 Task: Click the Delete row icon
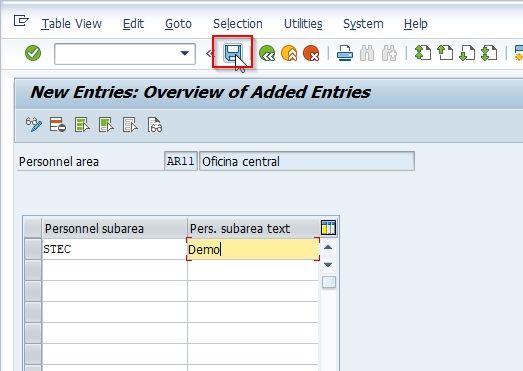(x=57, y=125)
